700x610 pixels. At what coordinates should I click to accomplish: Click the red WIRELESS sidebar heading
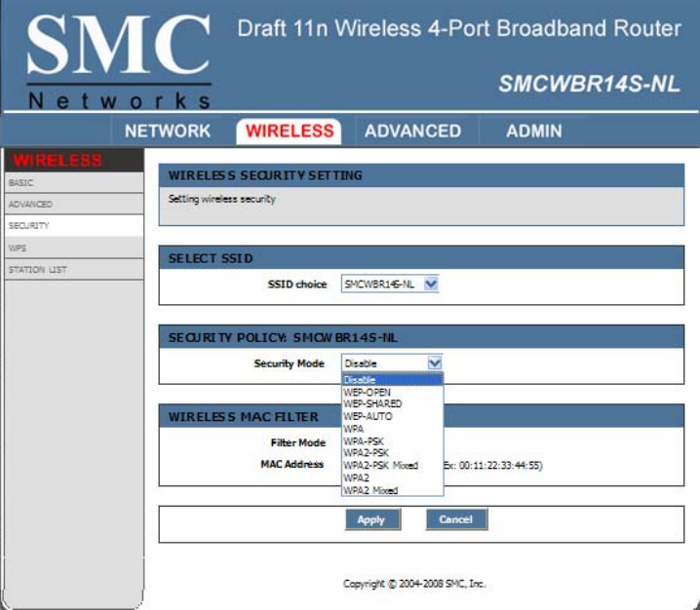point(58,160)
